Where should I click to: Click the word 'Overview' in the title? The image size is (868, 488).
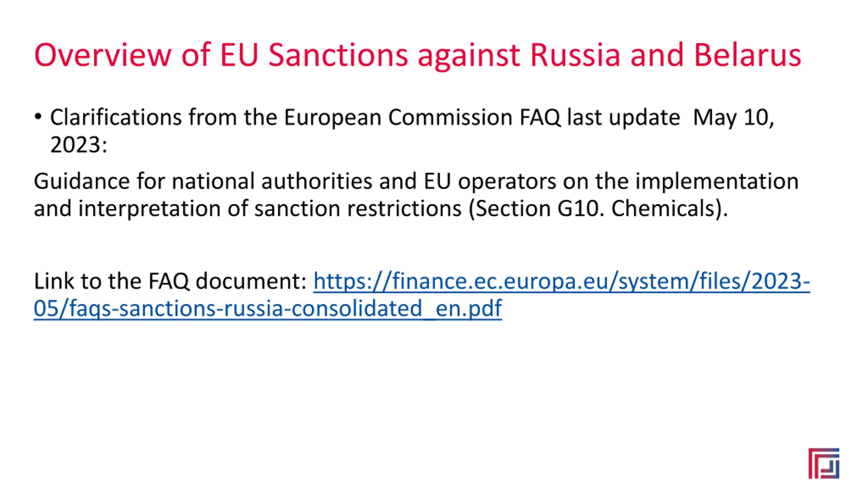click(x=103, y=55)
